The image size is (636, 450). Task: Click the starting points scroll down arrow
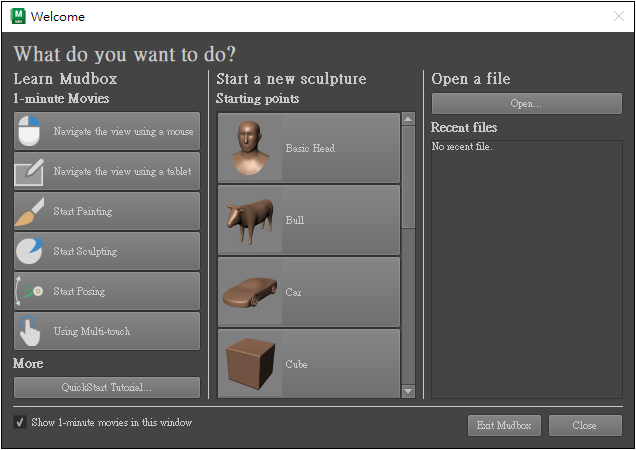pos(408,391)
